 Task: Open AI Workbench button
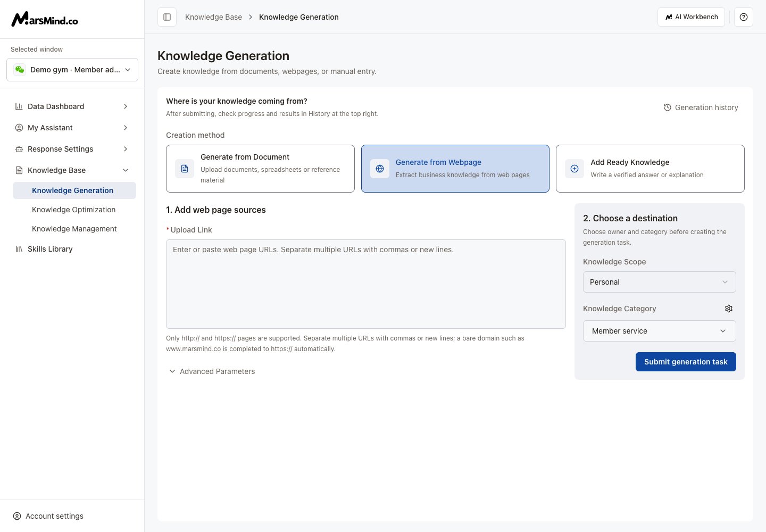(691, 17)
